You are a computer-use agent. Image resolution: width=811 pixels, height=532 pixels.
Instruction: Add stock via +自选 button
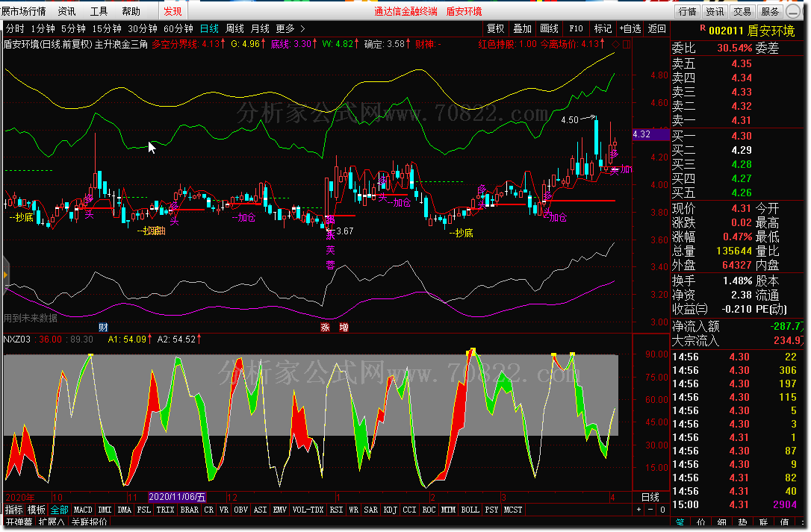tap(630, 28)
